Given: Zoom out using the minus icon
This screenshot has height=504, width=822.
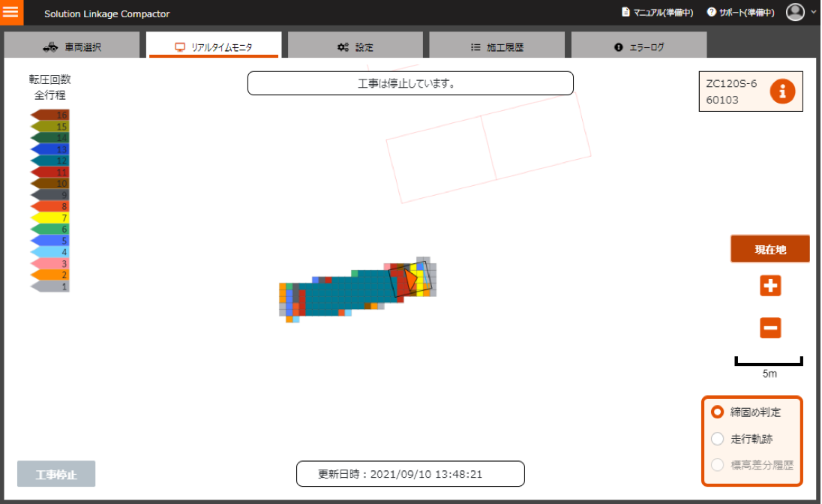Looking at the screenshot, I should tap(770, 328).
